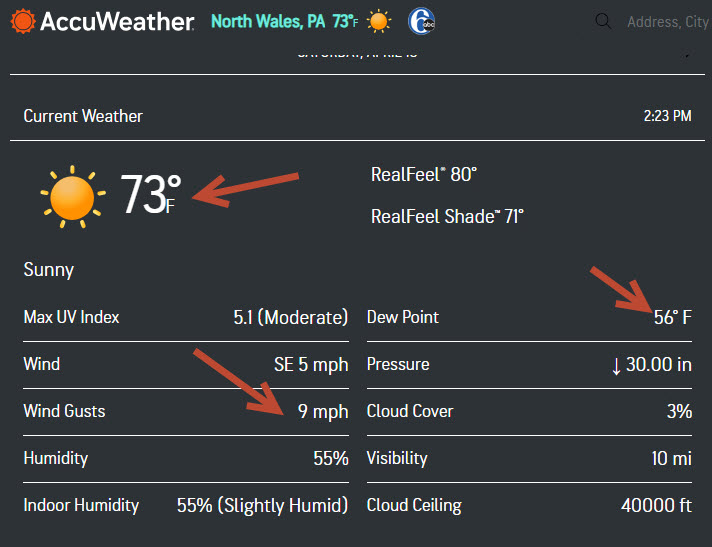The image size is (712, 547).
Task: Click the AccuWeather wordmark in header
Action: coord(116,21)
